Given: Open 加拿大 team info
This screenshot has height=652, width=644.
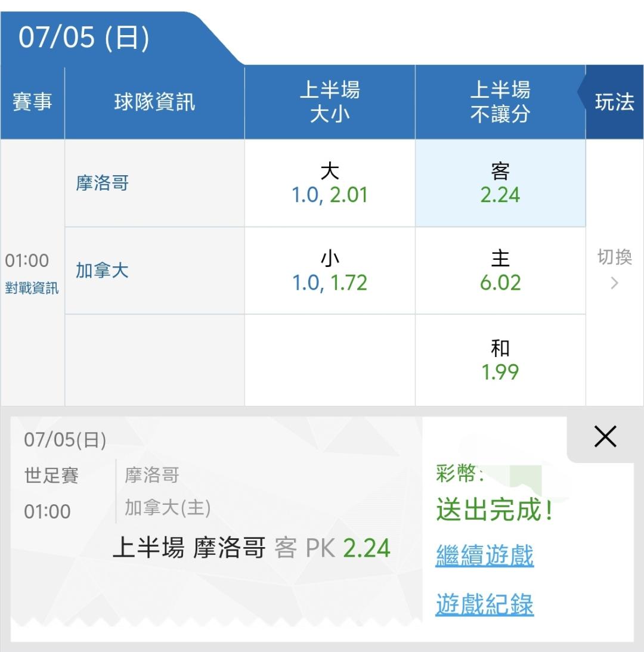Looking at the screenshot, I should point(103,271).
